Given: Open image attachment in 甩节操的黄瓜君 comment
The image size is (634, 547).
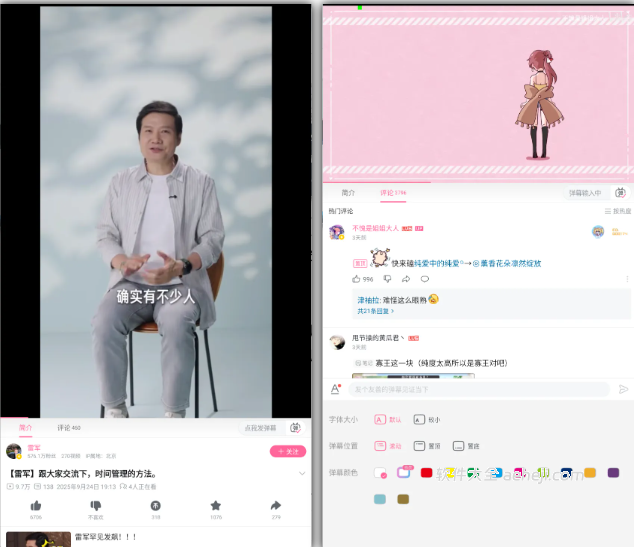Looking at the screenshot, I should coord(413,376).
